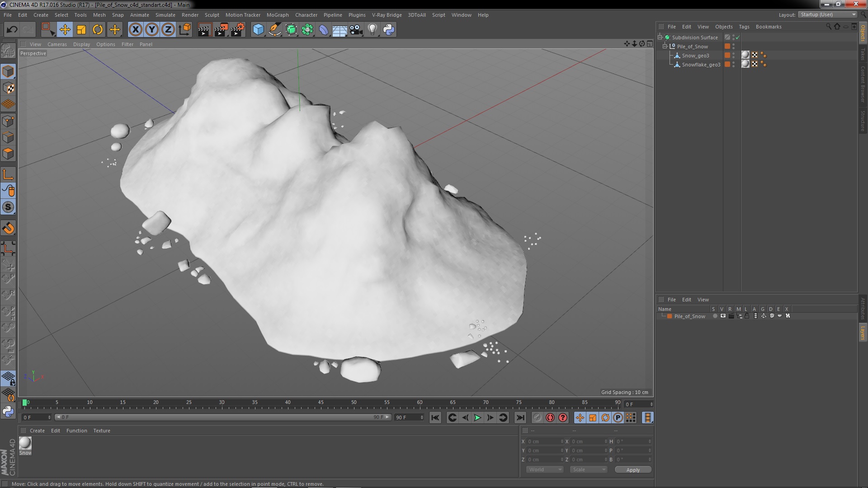Open Subdivision Surface generator icon
Viewport: 868px width, 488px height.
[291, 30]
